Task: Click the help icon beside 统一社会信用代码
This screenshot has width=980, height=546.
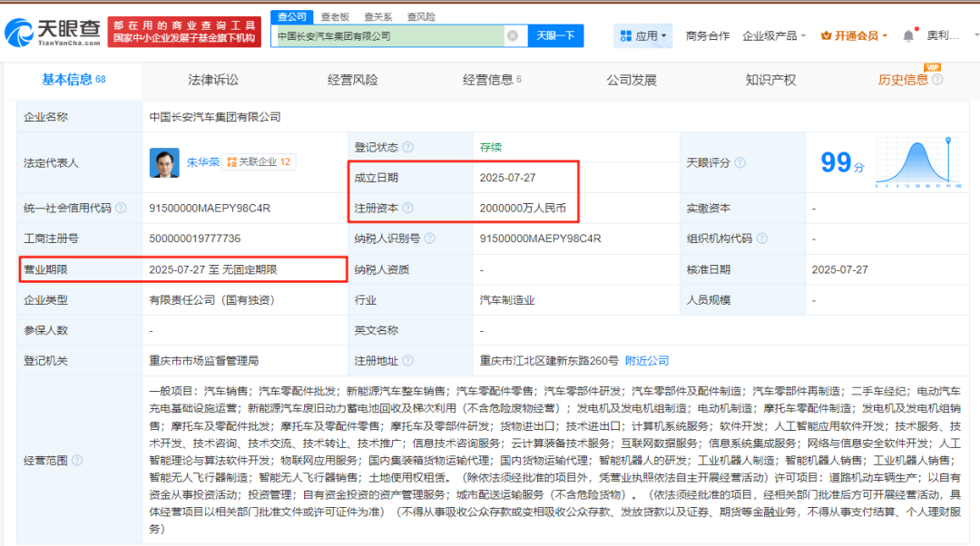Action: 122,208
